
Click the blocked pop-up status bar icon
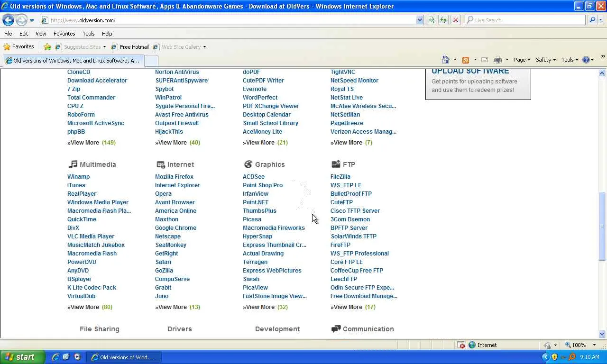point(461,345)
